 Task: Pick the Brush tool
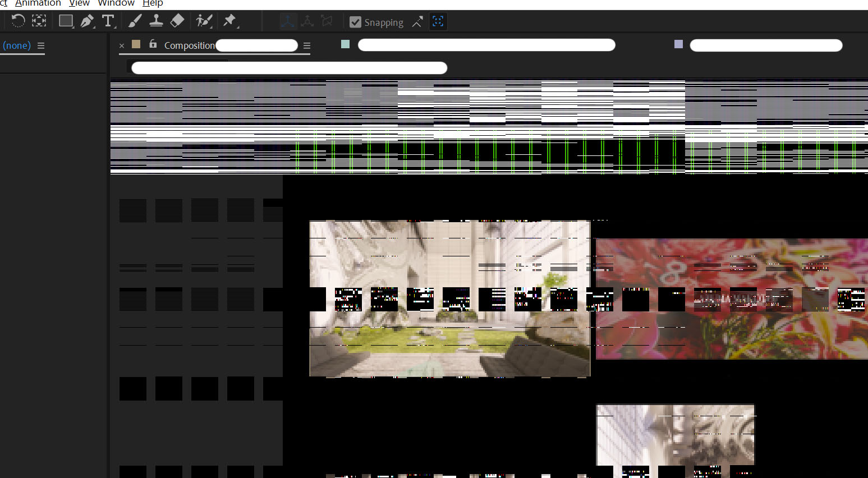(135, 21)
